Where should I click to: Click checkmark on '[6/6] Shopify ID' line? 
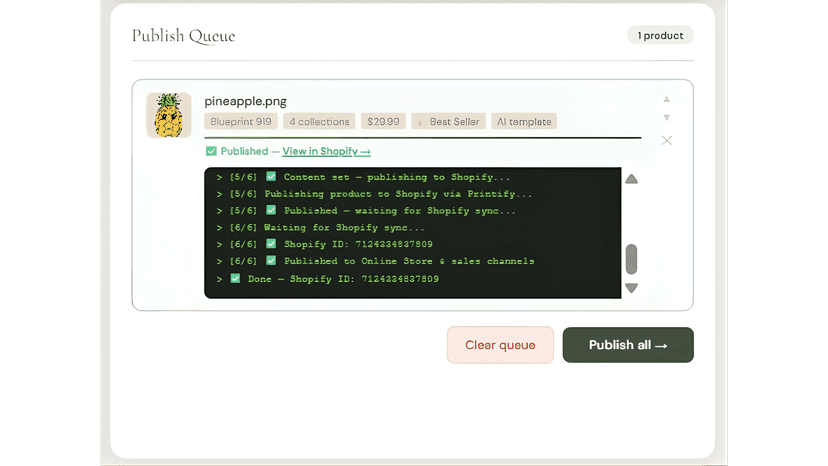click(271, 244)
